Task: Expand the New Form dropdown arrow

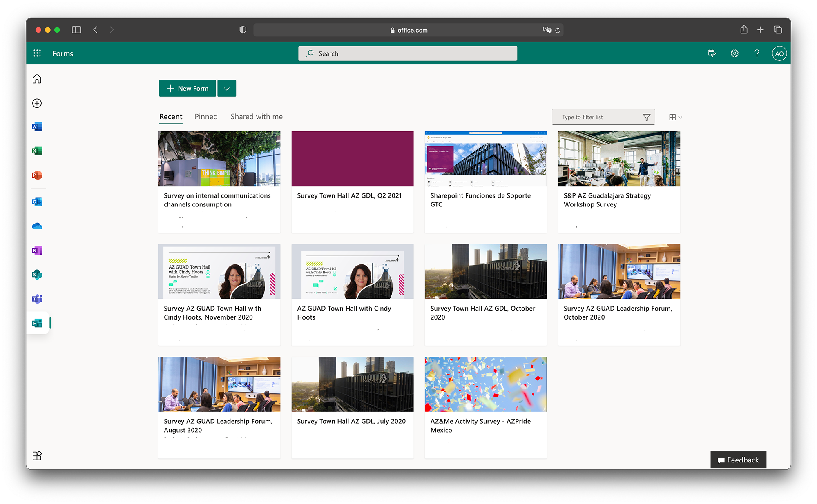Action: coord(227,89)
